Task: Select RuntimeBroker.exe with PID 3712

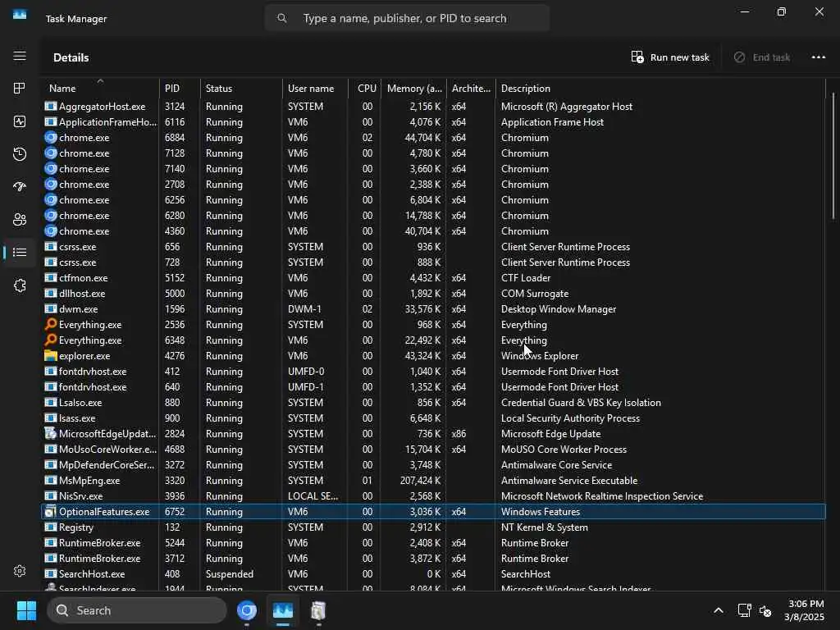Action: coord(433,558)
